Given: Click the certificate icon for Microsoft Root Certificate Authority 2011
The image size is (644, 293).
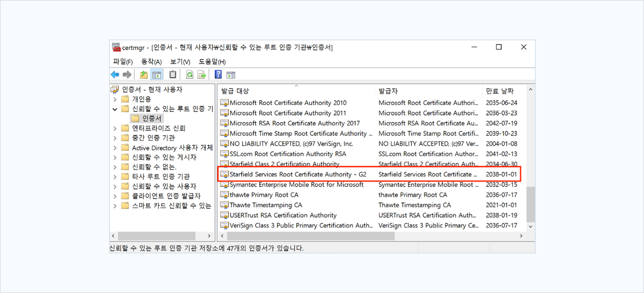Looking at the screenshot, I should [224, 113].
